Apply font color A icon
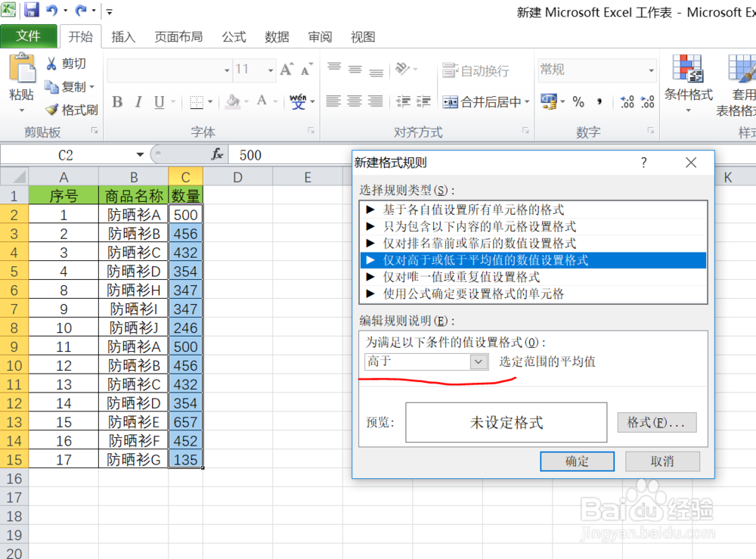 click(x=262, y=101)
